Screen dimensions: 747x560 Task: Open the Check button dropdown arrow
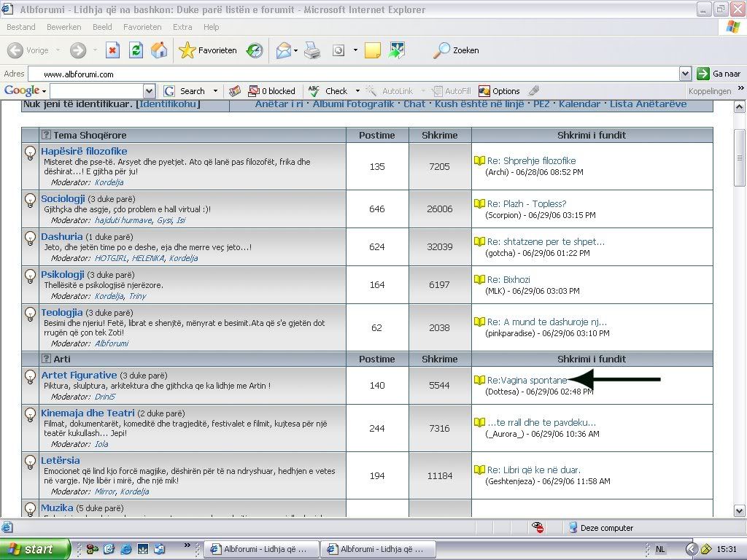pos(357,91)
